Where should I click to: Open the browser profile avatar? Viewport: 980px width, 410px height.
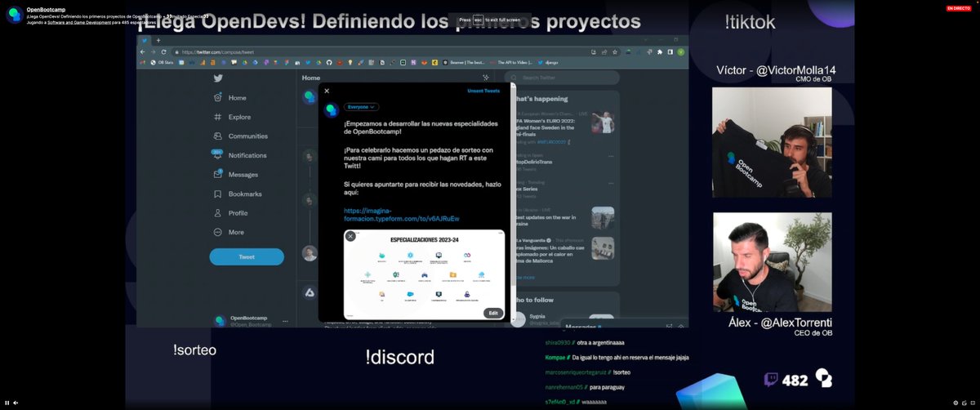click(679, 51)
